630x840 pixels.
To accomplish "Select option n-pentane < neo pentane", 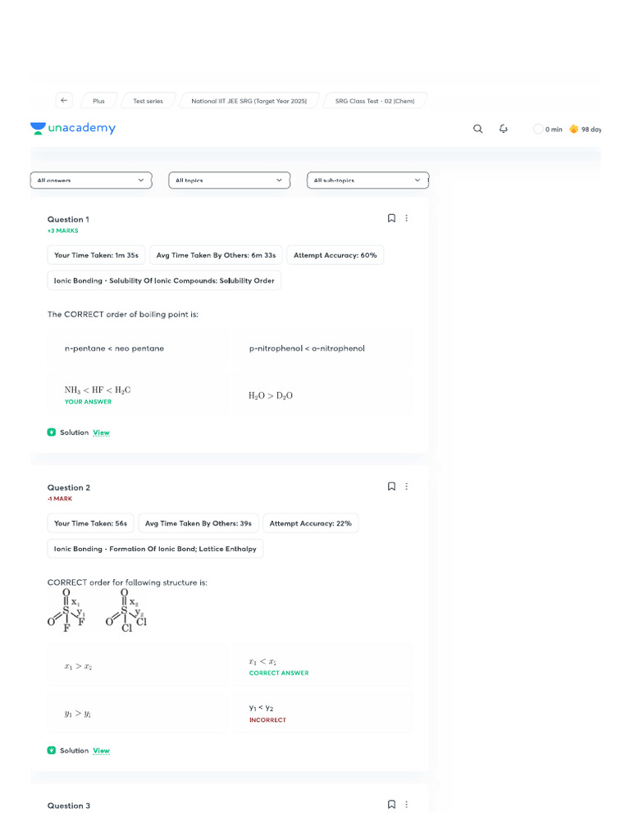I will [x=137, y=348].
